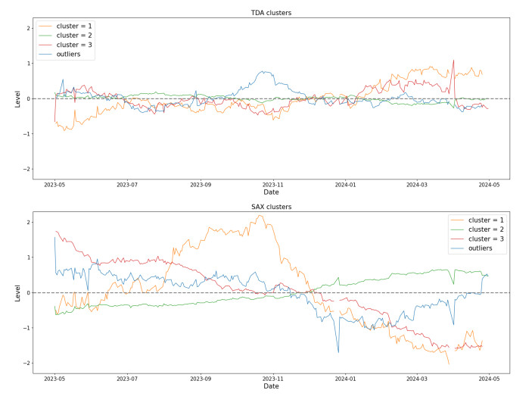Click the 2023-11 tick on the TDA date axis
Screen dimensions: 532x412
click(x=272, y=183)
